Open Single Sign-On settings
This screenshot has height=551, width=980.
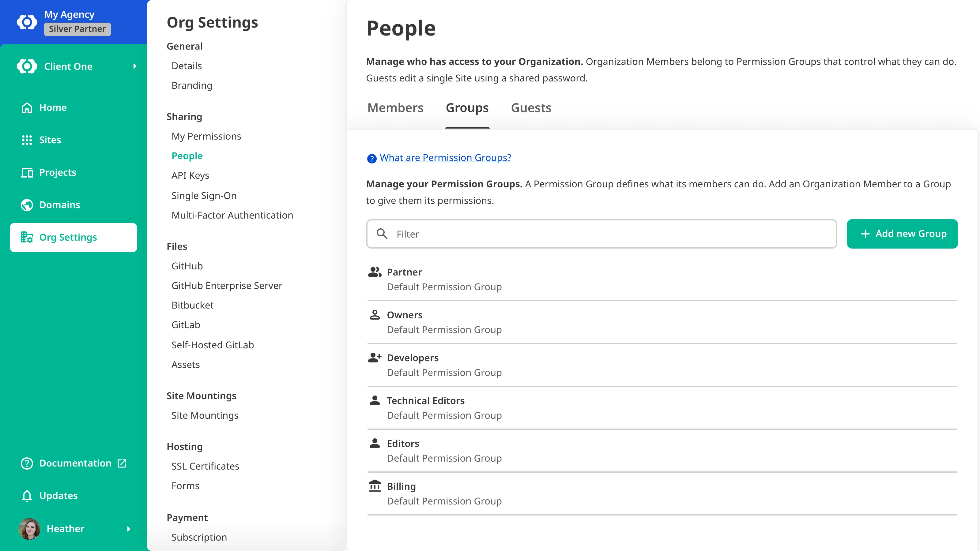(x=204, y=196)
